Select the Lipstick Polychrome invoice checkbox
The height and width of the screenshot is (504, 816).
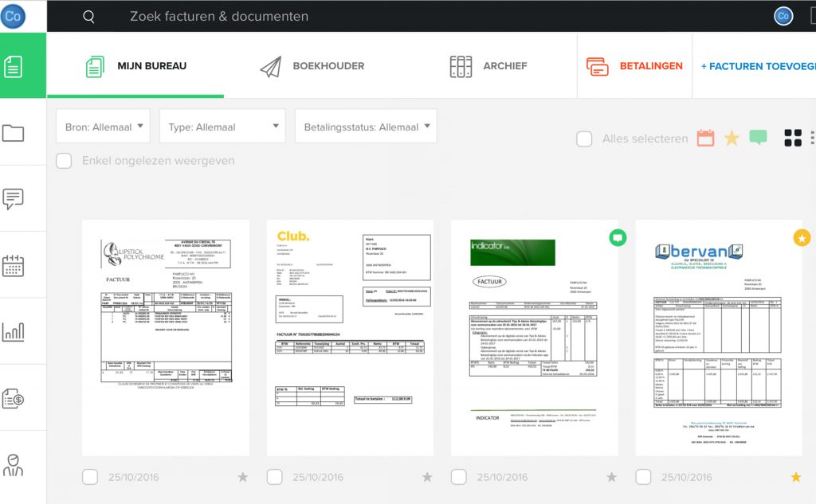pos(90,477)
